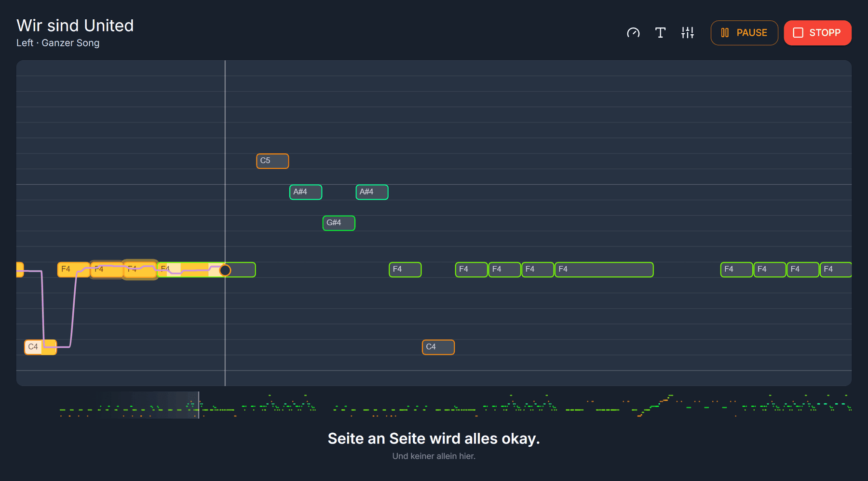Stop the song with STOPP button
This screenshot has height=481, width=868.
pos(817,33)
